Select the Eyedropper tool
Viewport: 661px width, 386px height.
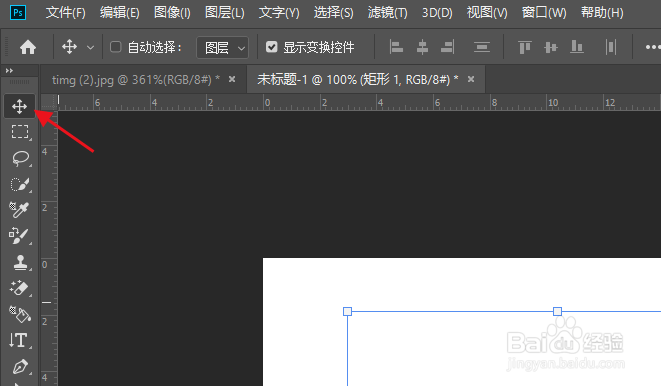tap(19, 210)
